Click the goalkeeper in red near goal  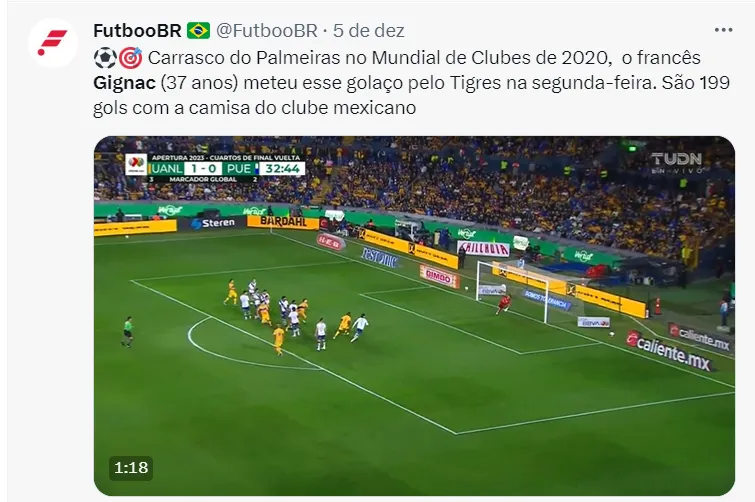[x=504, y=305]
